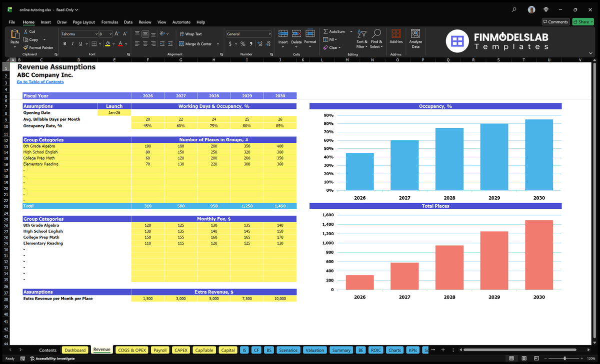Click the 2030 bar in Total Places chart

point(539,255)
